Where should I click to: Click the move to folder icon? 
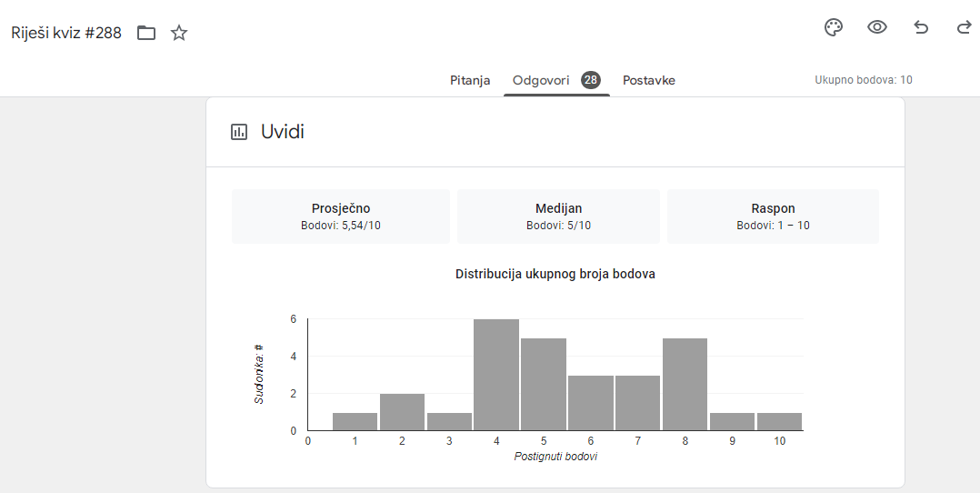[146, 34]
